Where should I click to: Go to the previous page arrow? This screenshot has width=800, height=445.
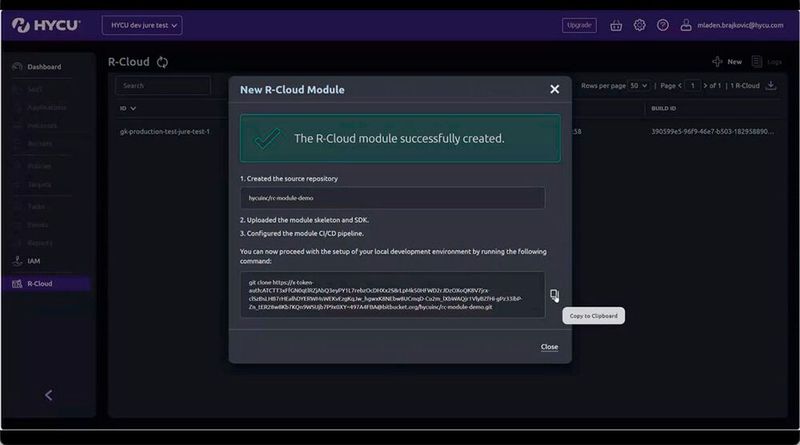tap(680, 86)
